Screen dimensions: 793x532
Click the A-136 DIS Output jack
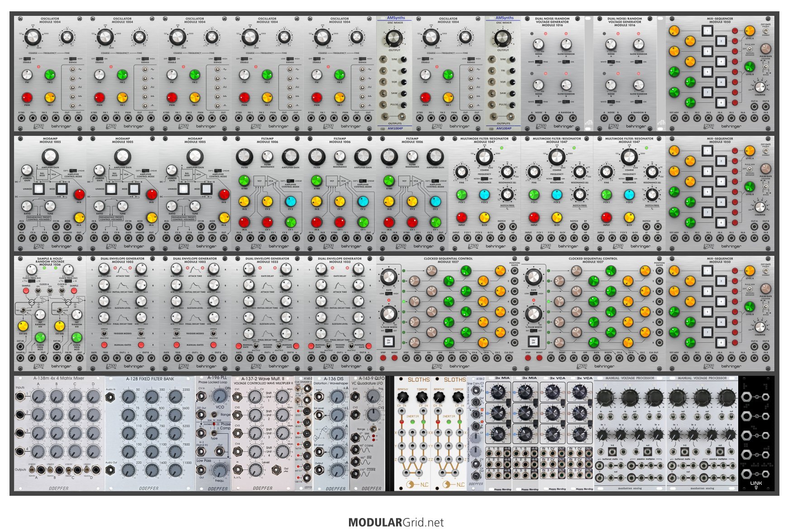pos(319,470)
